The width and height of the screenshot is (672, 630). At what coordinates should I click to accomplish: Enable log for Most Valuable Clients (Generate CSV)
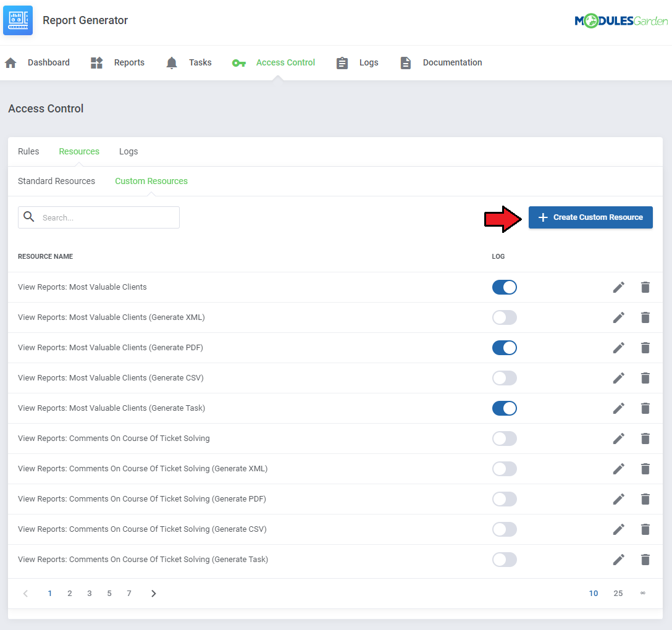click(505, 378)
